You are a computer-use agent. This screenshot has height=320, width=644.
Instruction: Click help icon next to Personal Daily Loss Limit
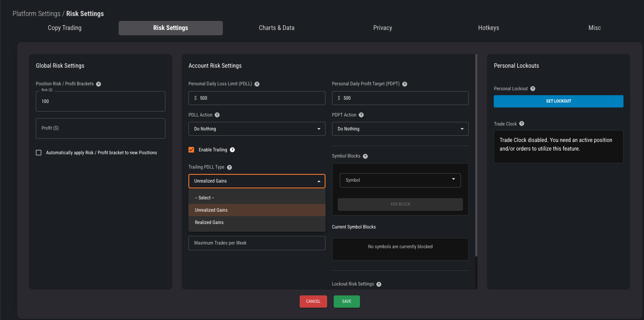pyautogui.click(x=257, y=84)
